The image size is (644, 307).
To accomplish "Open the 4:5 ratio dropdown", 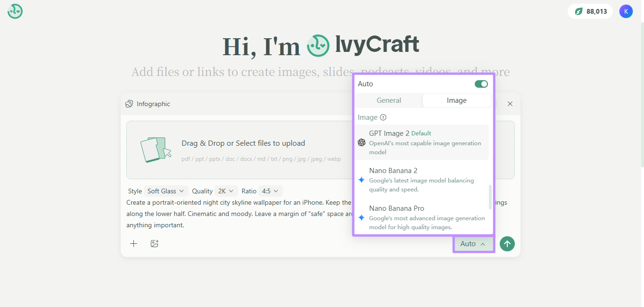I will click(x=271, y=191).
